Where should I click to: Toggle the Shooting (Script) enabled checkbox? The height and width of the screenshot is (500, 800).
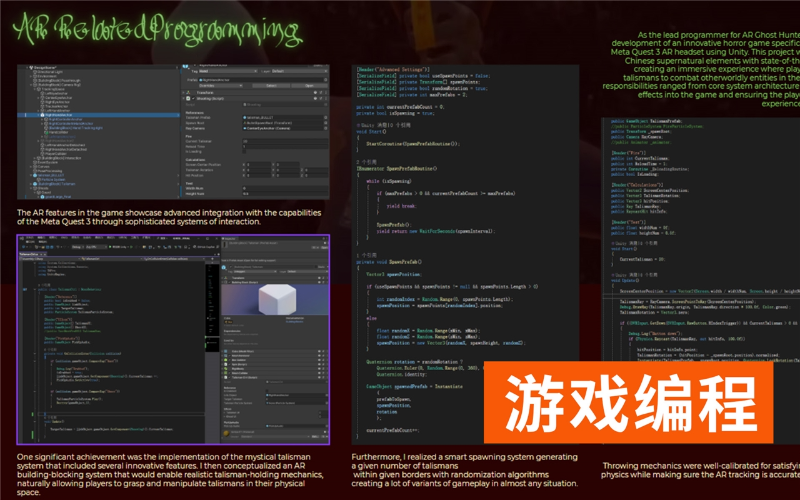(193, 98)
